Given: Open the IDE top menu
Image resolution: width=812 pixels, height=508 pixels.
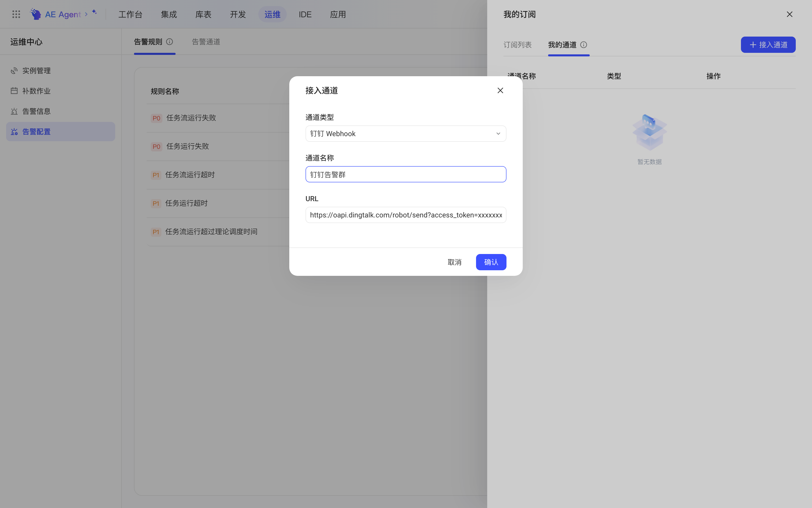Looking at the screenshot, I should click(x=305, y=14).
